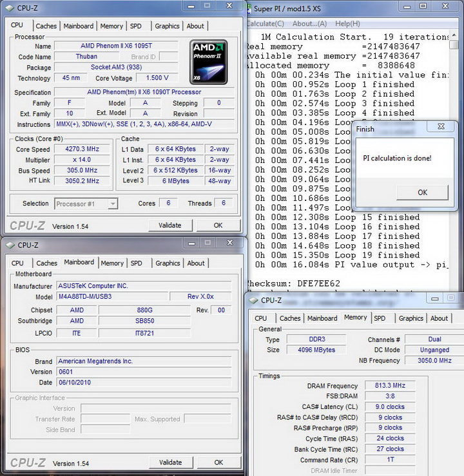Open About tab in top CPU-Z window
Screen dimensions: 464x476
click(195, 26)
